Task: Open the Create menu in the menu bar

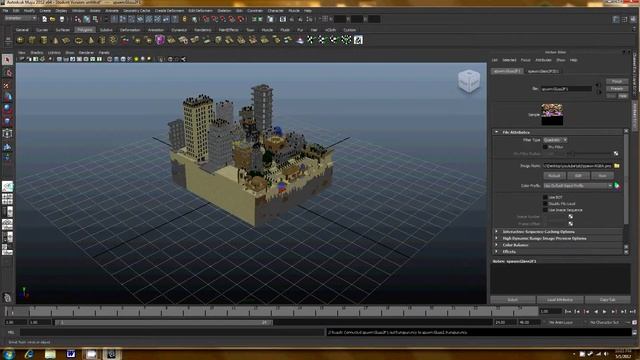Action: click(x=45, y=11)
